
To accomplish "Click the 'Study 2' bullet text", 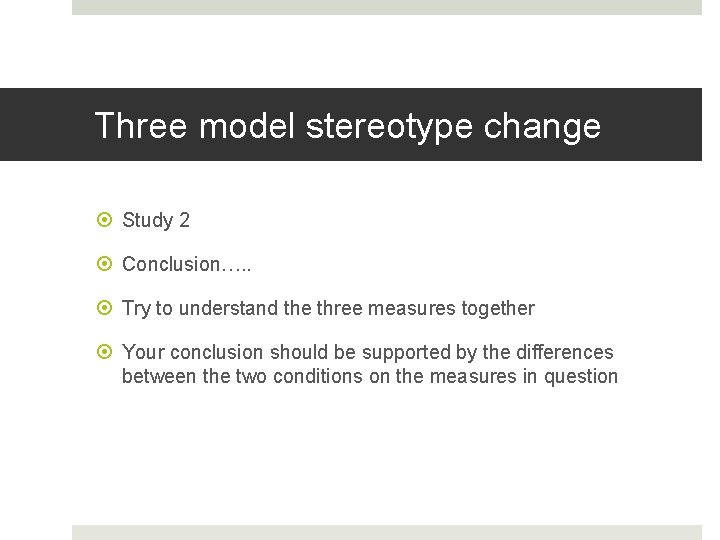I will point(156,220).
